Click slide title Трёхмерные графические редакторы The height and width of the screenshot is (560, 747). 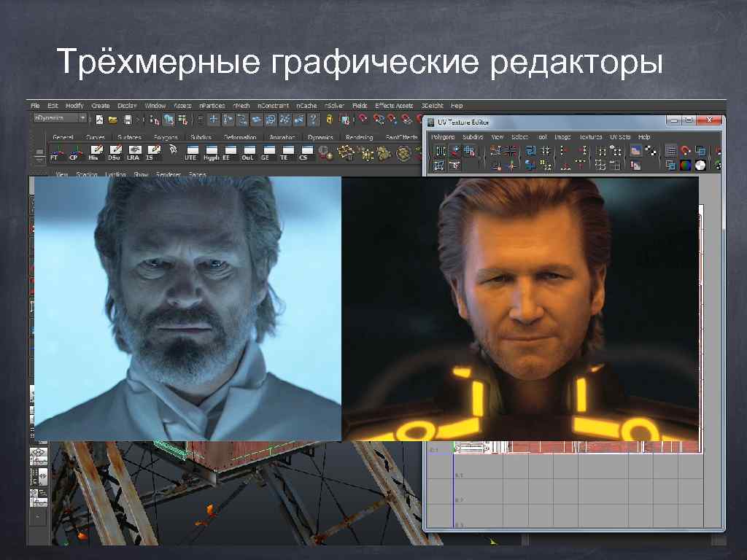click(360, 61)
